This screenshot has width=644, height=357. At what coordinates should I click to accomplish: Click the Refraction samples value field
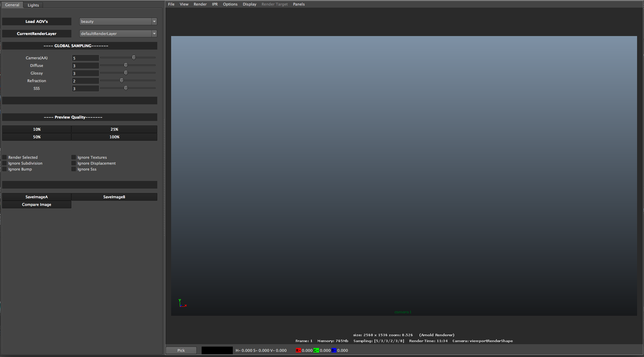[86, 81]
